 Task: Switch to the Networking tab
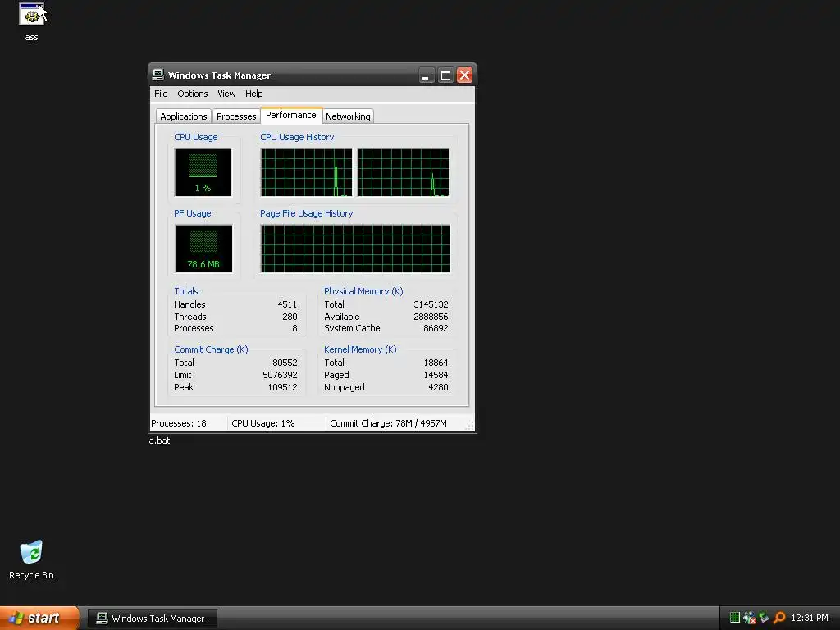point(348,116)
